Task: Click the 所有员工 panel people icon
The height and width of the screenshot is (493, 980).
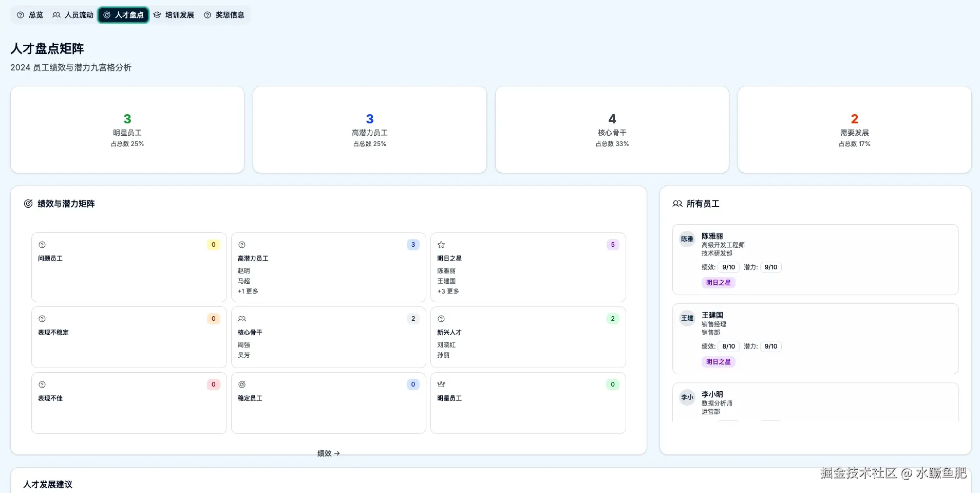Action: pyautogui.click(x=677, y=204)
